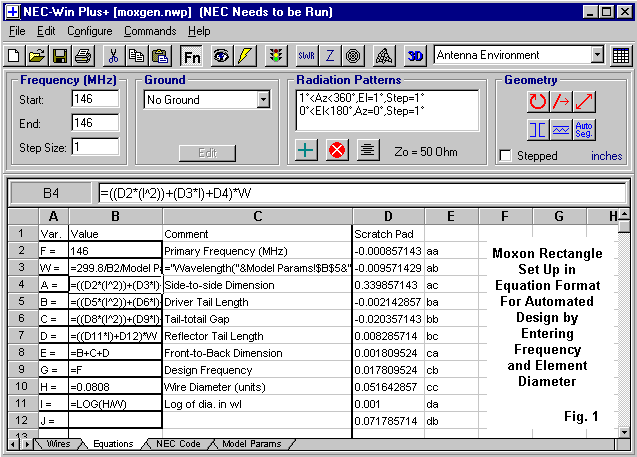Image resolution: width=637 pixels, height=457 pixels.
Task: Enable the Stepped checkbox
Action: click(505, 156)
